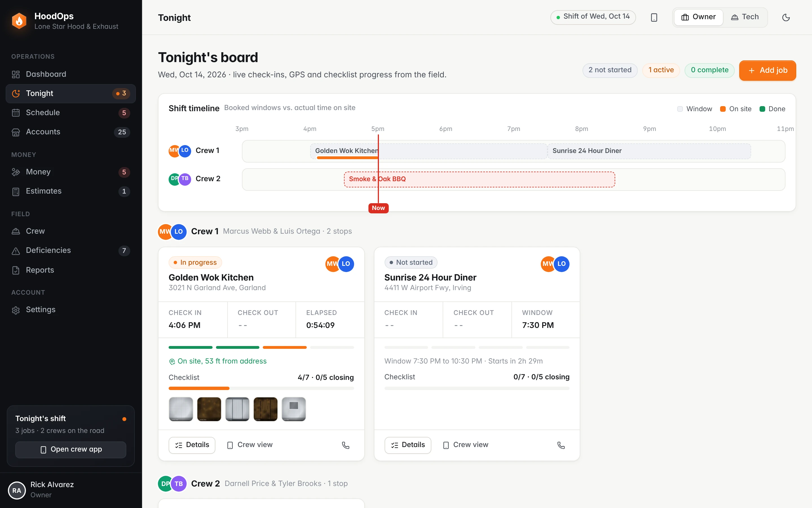Viewport: 812px width, 508px height.
Task: Click the 1 active status pill
Action: 661,70
